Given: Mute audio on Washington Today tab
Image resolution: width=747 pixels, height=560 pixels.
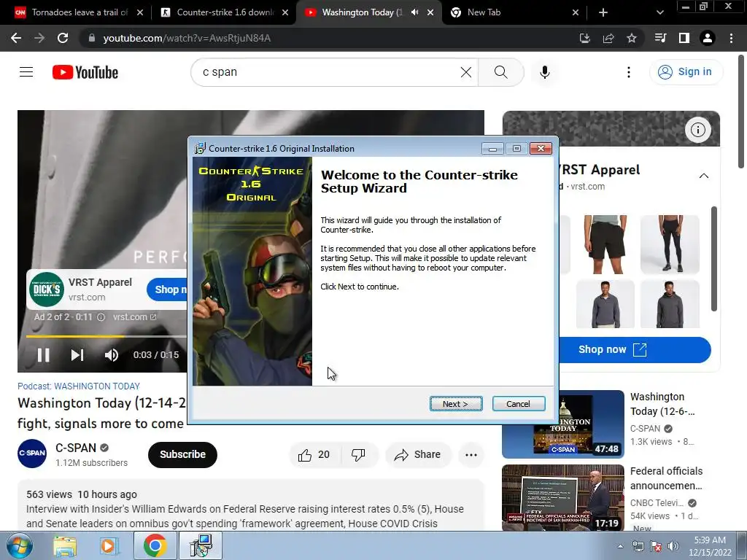Looking at the screenshot, I should [415, 12].
